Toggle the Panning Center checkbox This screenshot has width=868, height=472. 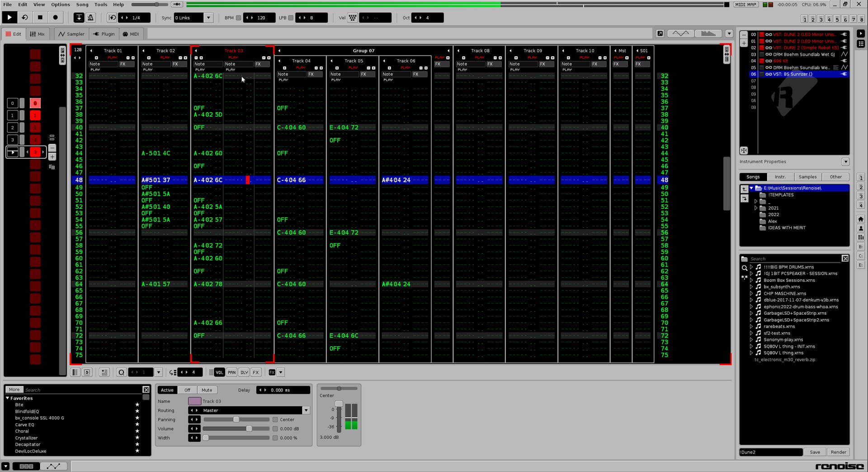[x=275, y=420]
